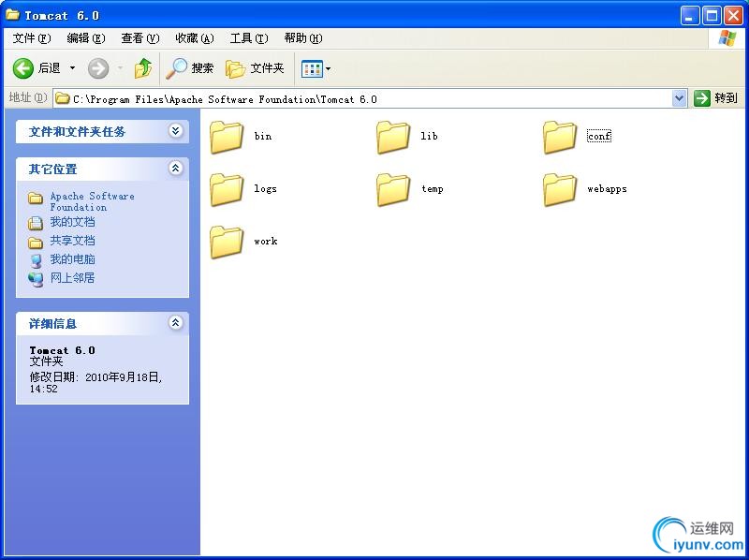Collapse the 其它位置 panel chevron

click(175, 168)
